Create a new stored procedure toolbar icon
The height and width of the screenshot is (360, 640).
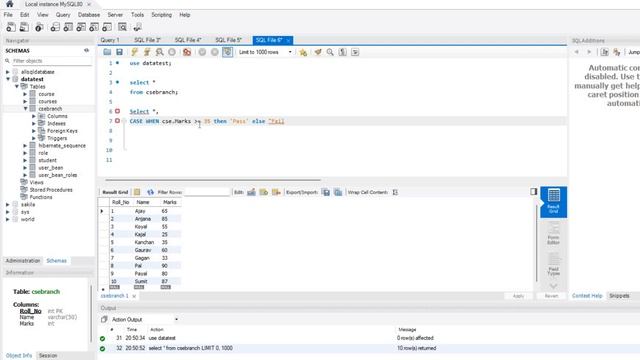(94, 27)
